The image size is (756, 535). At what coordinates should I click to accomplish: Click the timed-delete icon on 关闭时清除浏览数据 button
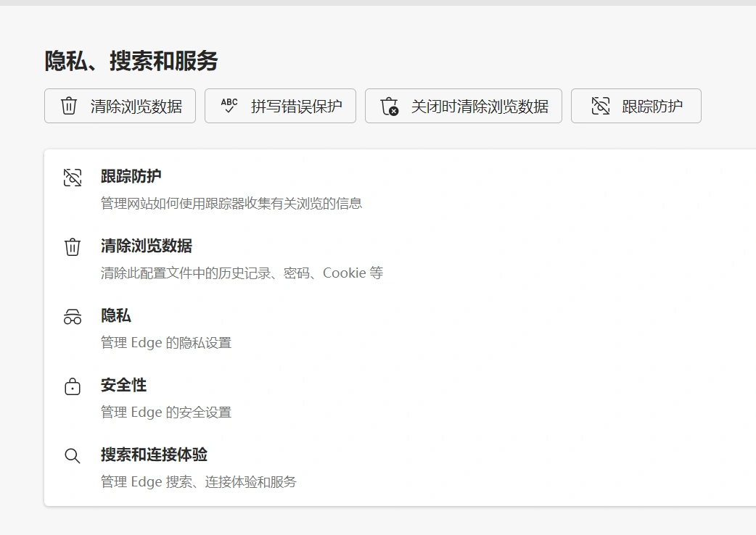[x=388, y=106]
